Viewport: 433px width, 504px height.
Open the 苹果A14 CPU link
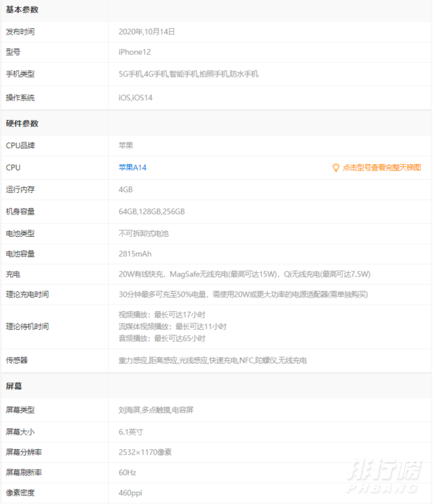(x=132, y=168)
